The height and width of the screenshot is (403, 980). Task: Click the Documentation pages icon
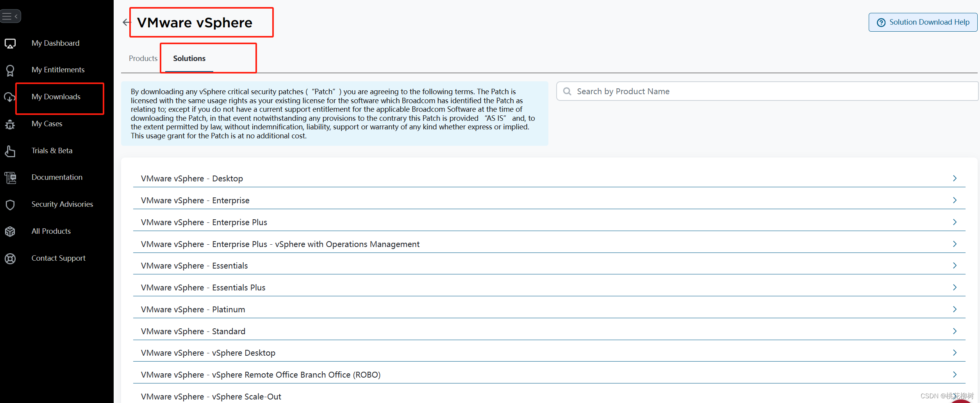pyautogui.click(x=10, y=178)
